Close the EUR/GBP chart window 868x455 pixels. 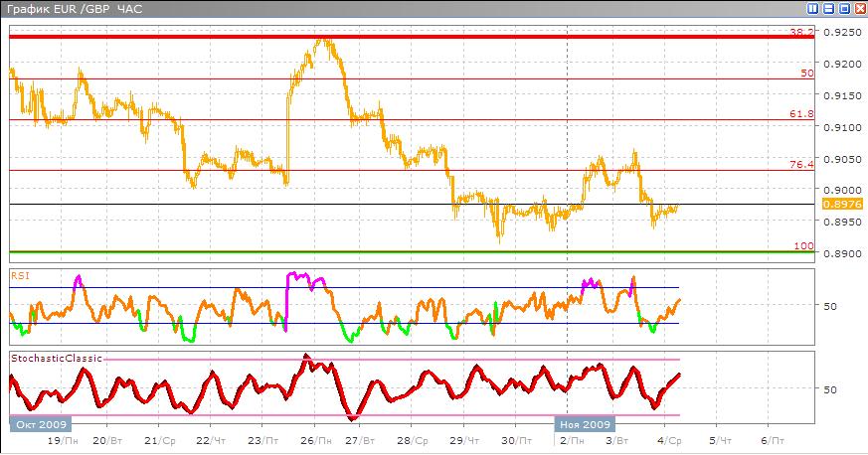(x=858, y=9)
